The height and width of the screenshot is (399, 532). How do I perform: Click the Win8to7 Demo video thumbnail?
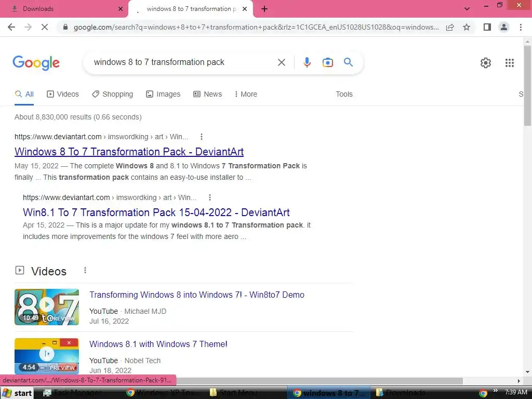point(47,307)
